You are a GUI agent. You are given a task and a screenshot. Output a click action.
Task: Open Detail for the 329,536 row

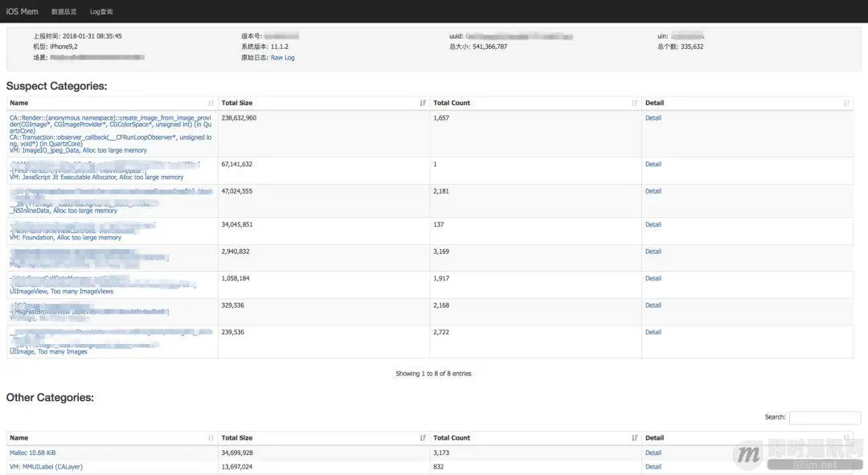click(653, 305)
